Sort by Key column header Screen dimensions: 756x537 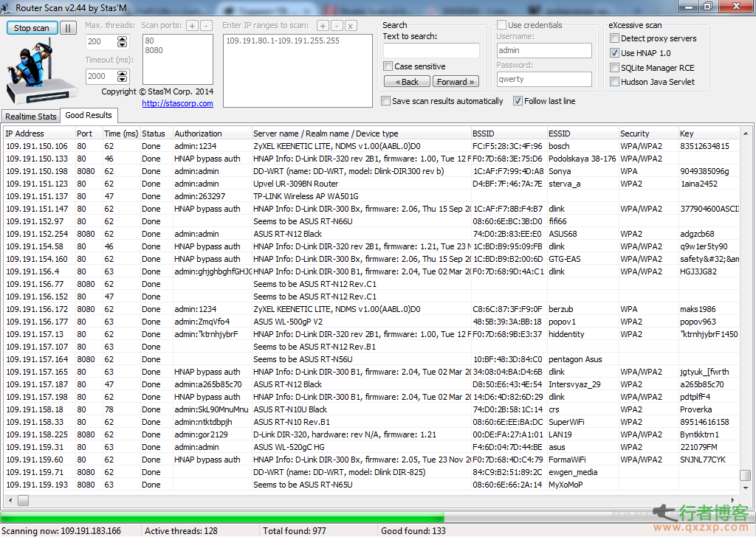pyautogui.click(x=709, y=134)
